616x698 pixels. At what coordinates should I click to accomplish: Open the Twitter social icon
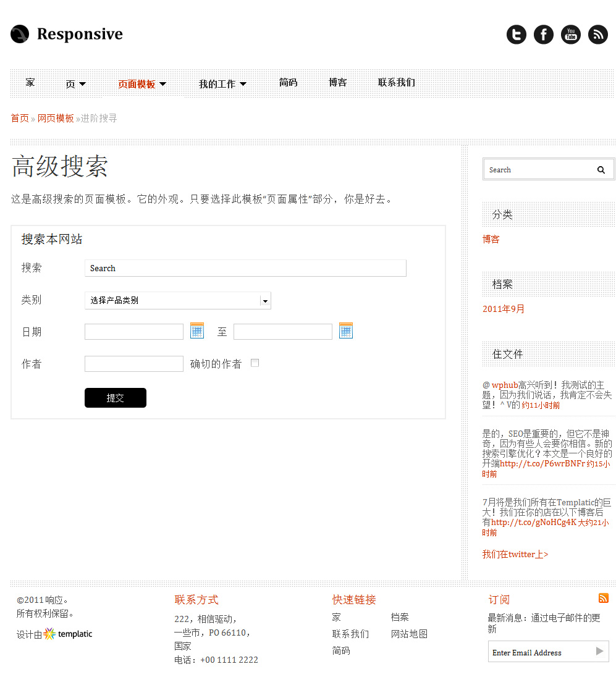[517, 35]
